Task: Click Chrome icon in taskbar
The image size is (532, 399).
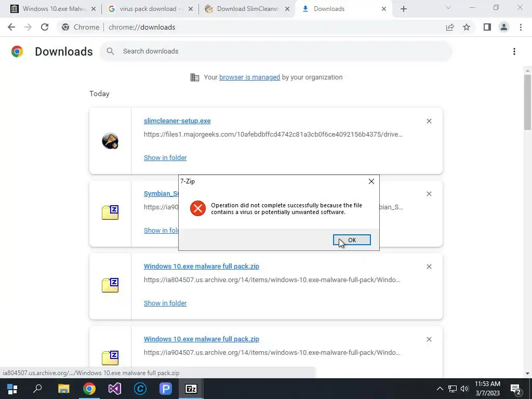Action: (89, 389)
